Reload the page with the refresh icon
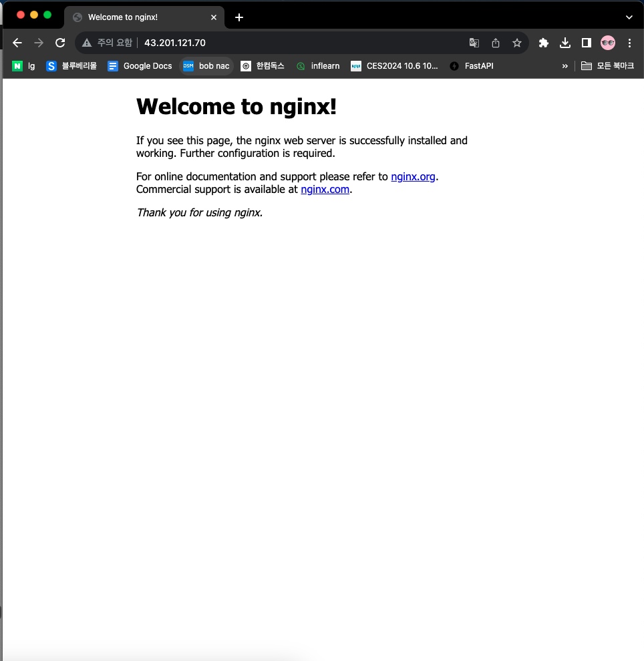 tap(60, 43)
